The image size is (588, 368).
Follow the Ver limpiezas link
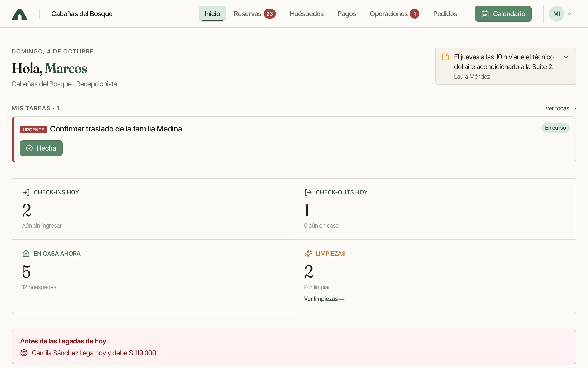[x=324, y=299]
